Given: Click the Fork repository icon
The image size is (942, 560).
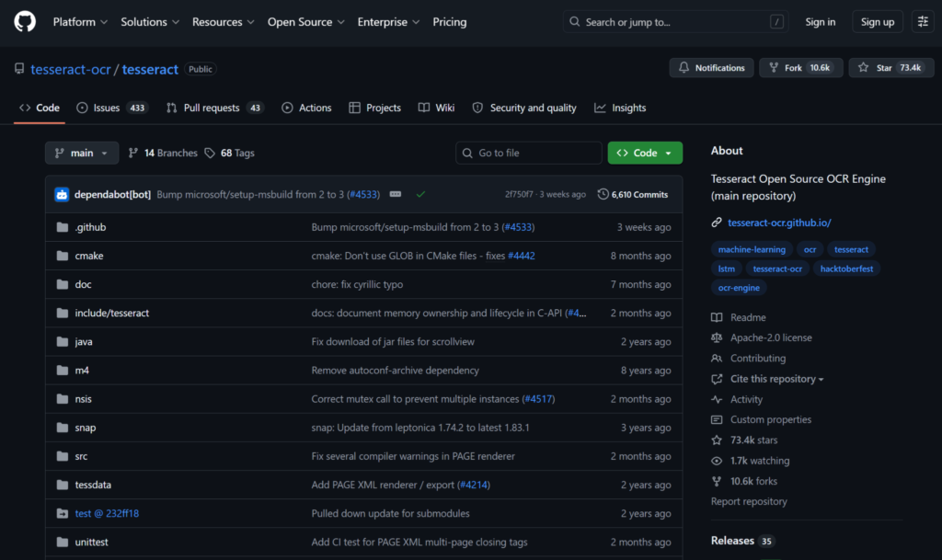Looking at the screenshot, I should 800,68.
